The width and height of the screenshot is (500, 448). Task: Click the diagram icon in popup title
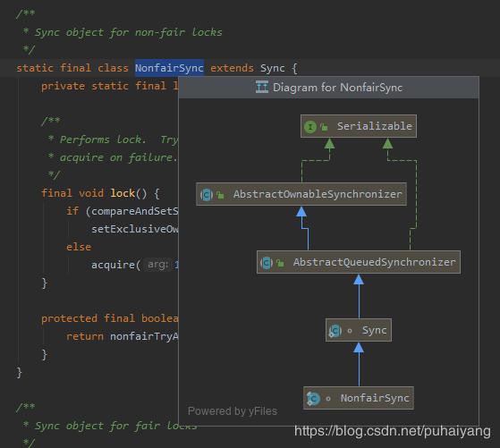262,87
